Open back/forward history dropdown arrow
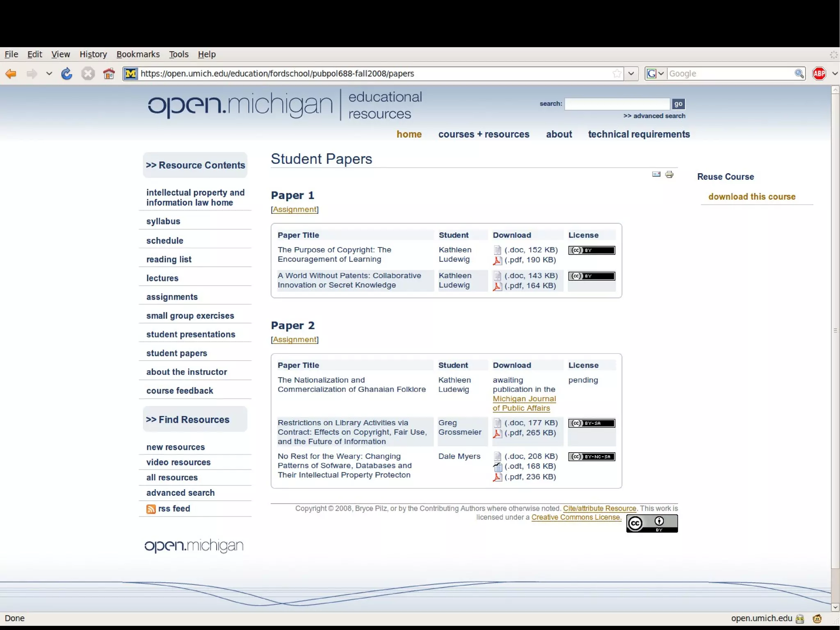The width and height of the screenshot is (840, 630). (49, 74)
